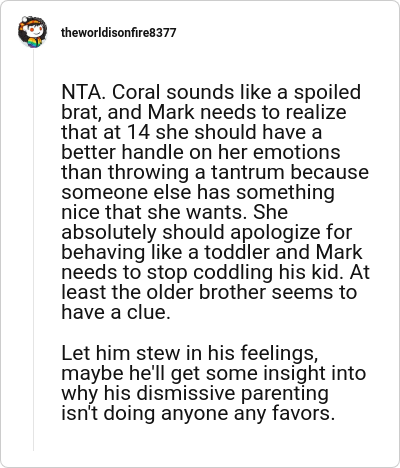Viewport: 400px width, 468px height.
Task: Click the rainbow scarf on the avatar
Action: [x=35, y=43]
